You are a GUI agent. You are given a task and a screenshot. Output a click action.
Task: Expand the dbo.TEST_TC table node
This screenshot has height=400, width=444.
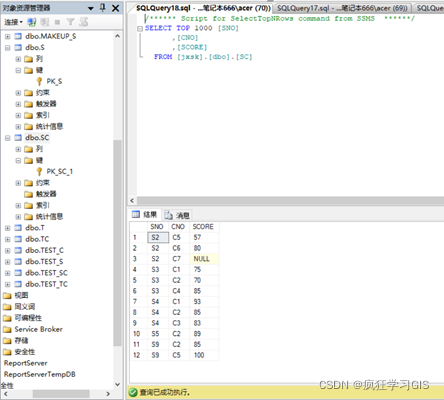coord(8,284)
